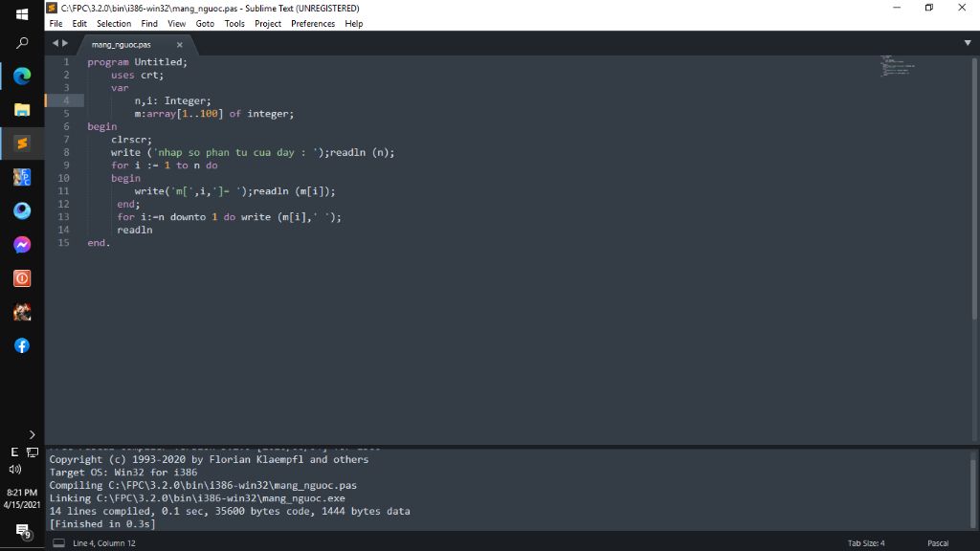Launch Facebook from the taskbar

click(22, 346)
